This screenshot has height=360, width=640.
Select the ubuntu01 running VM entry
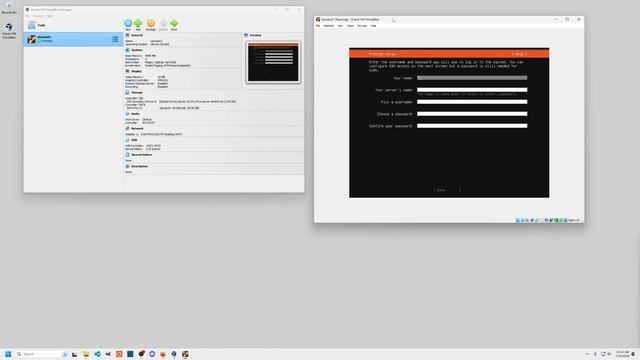[x=73, y=39]
